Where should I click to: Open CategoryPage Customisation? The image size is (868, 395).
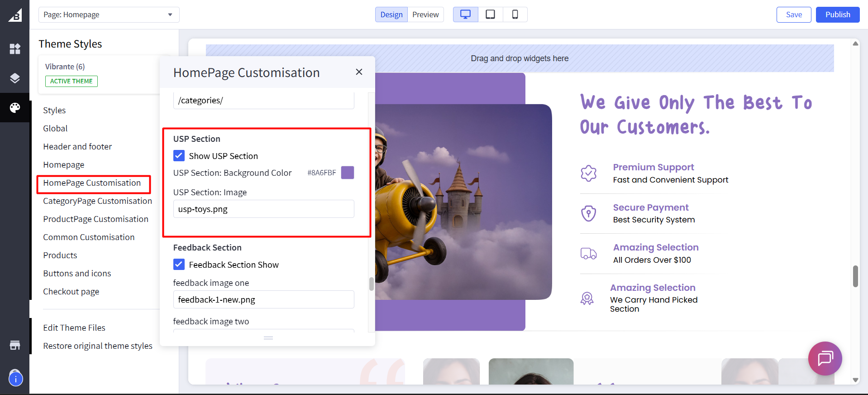coord(97,201)
